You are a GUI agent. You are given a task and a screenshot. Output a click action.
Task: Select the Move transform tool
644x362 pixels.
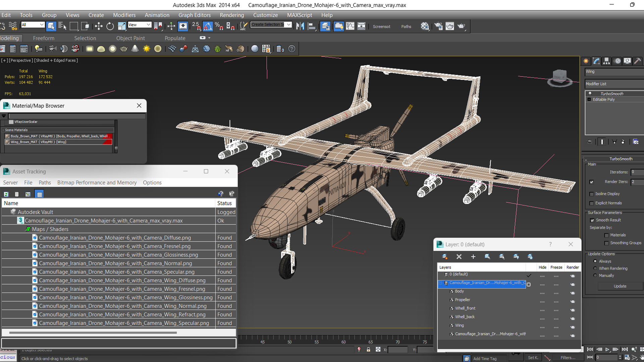point(99,26)
